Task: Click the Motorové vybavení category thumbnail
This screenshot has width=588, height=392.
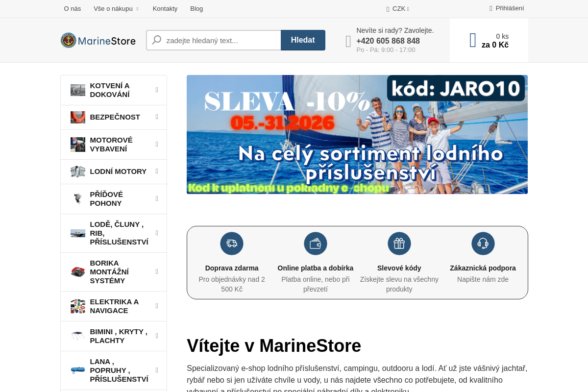Action: 78,145
